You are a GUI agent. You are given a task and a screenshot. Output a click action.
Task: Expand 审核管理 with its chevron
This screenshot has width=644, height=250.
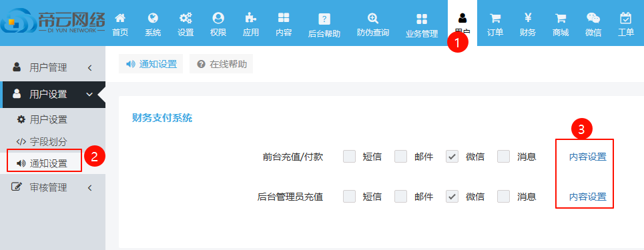pyautogui.click(x=89, y=187)
